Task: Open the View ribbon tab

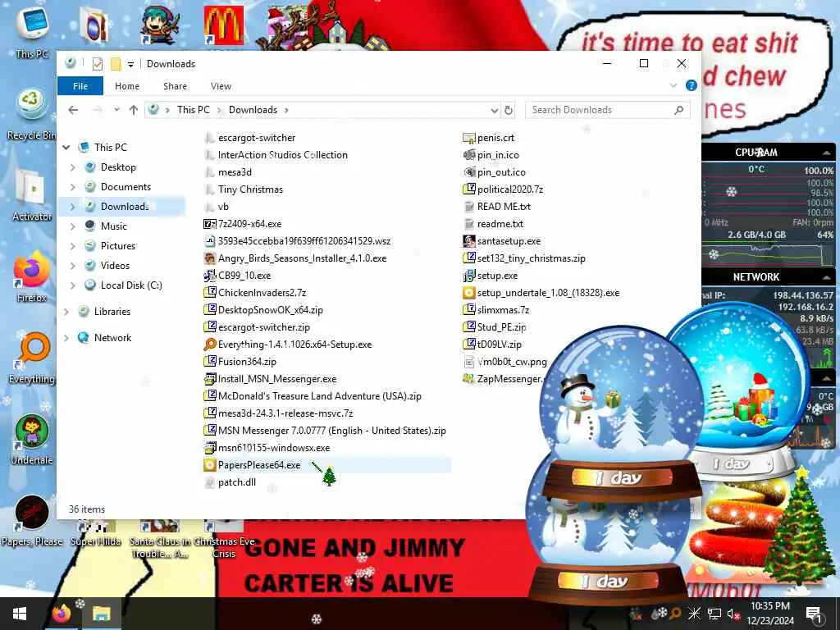Action: (221, 85)
